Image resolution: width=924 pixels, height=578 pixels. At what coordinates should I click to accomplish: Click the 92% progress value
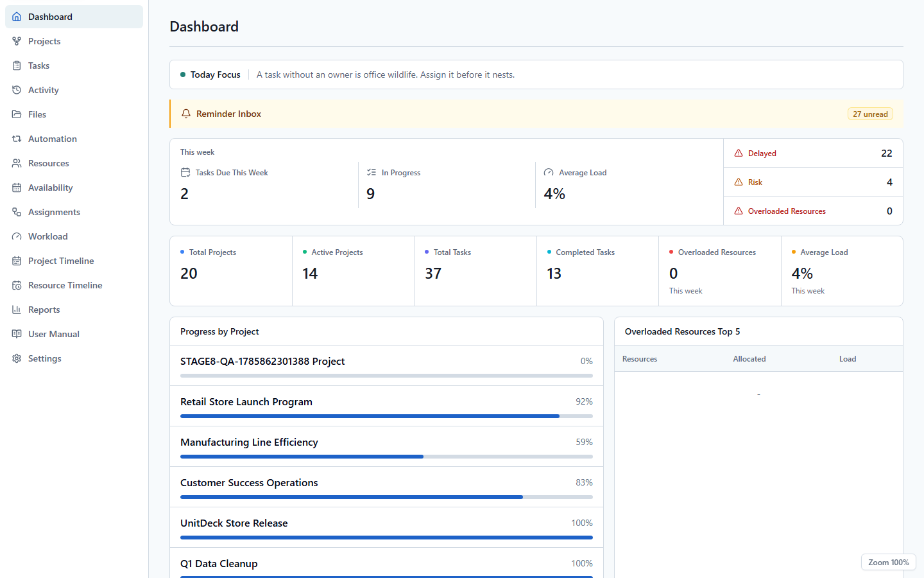[584, 401]
